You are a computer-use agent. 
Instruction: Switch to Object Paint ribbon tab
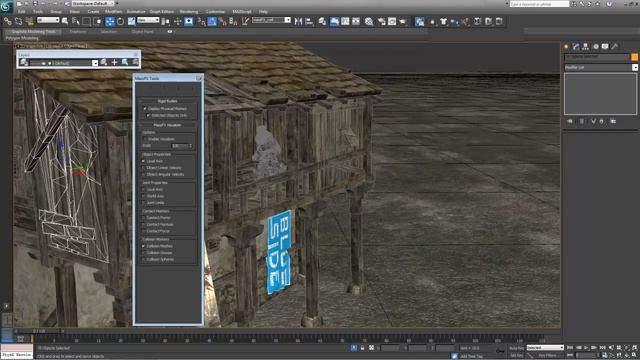(x=142, y=31)
